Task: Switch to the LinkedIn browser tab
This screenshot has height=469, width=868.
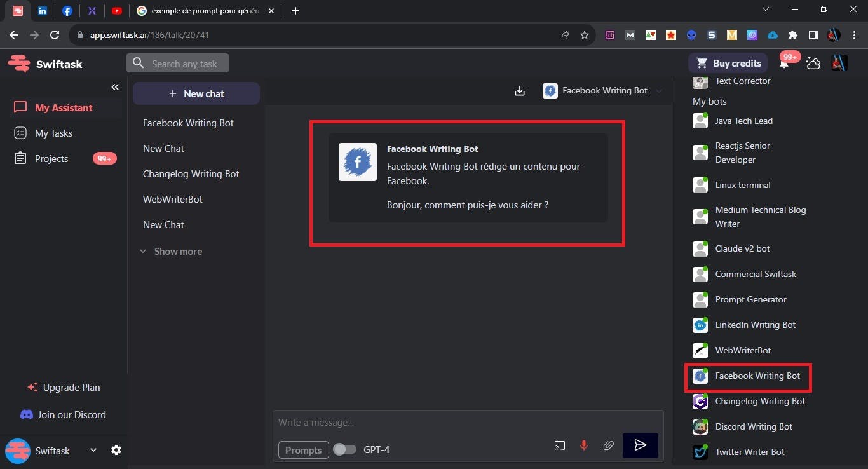Action: pos(43,11)
